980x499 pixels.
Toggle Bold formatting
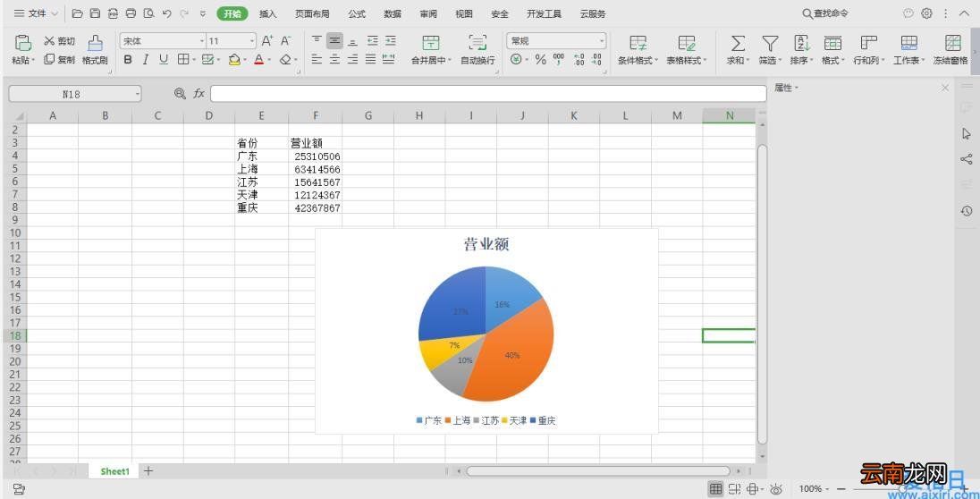[128, 60]
